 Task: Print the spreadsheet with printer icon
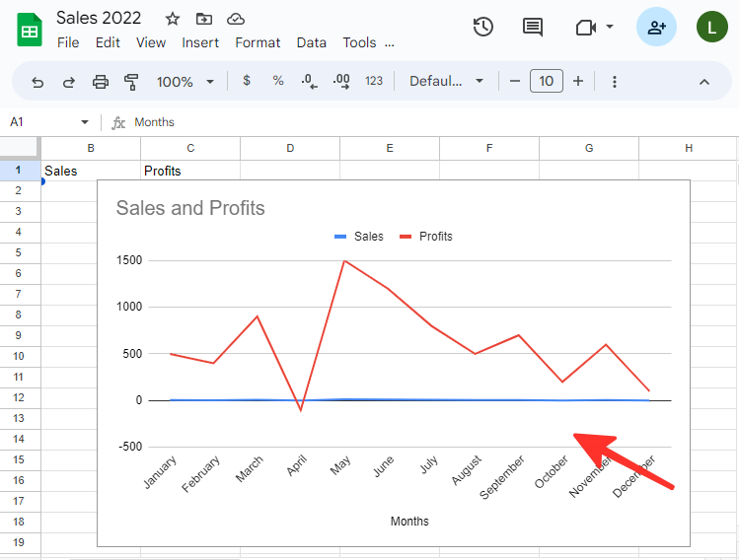100,82
